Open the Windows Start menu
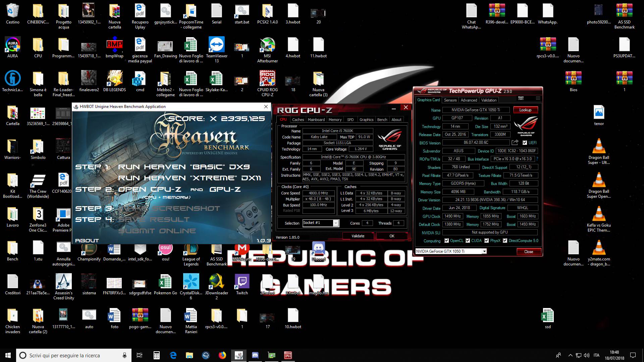Image resolution: width=644 pixels, height=362 pixels. (x=8, y=355)
